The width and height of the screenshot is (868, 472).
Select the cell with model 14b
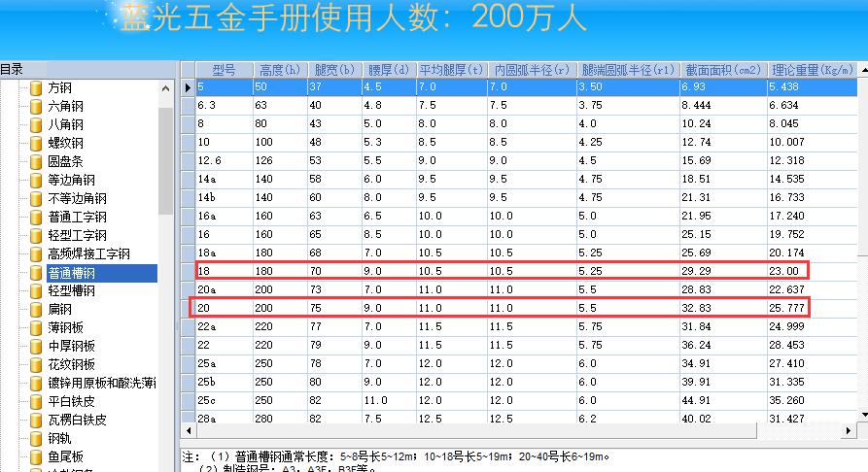(x=225, y=197)
